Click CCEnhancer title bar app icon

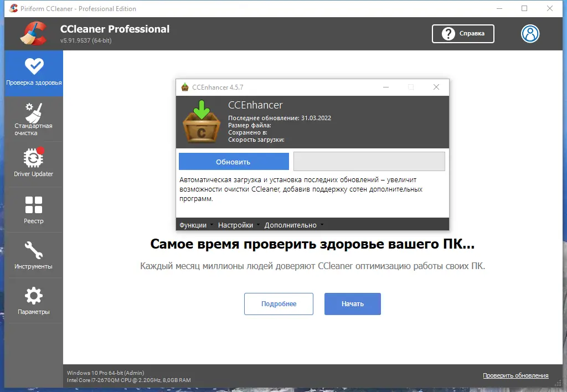click(x=185, y=87)
